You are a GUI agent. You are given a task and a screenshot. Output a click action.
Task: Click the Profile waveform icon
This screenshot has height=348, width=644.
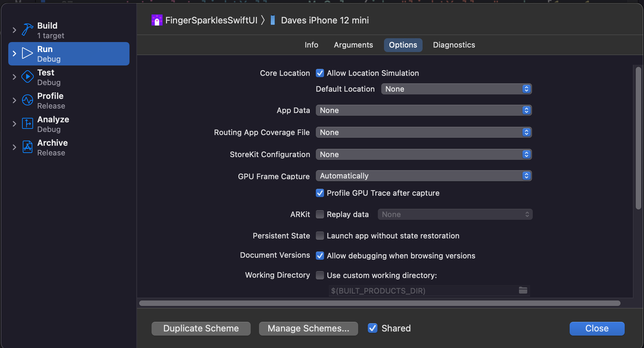[x=27, y=100]
